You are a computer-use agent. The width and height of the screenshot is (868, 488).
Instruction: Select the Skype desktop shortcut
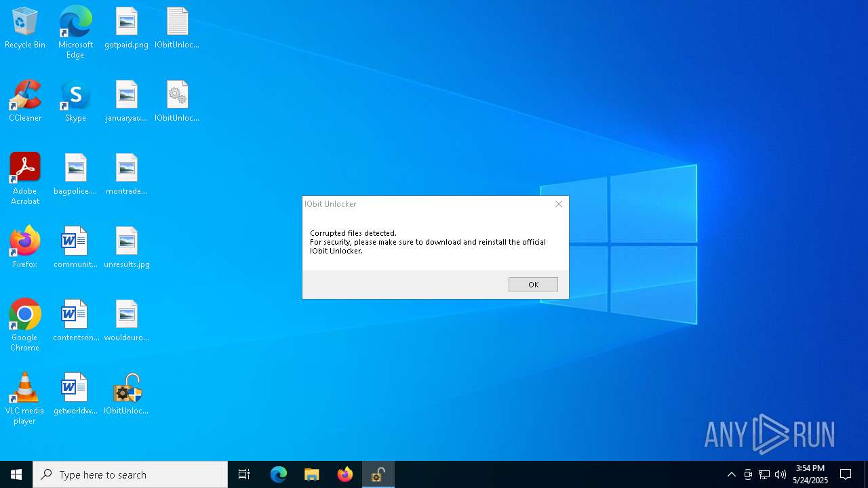75,102
